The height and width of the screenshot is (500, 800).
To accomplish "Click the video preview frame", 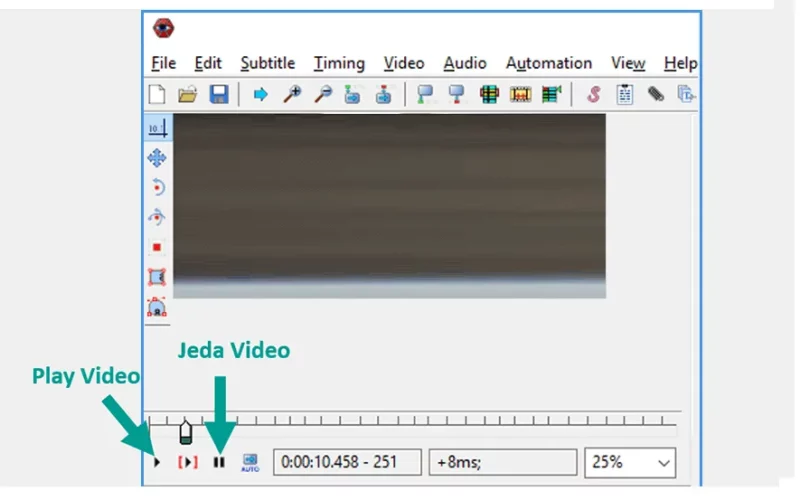I will click(390, 206).
